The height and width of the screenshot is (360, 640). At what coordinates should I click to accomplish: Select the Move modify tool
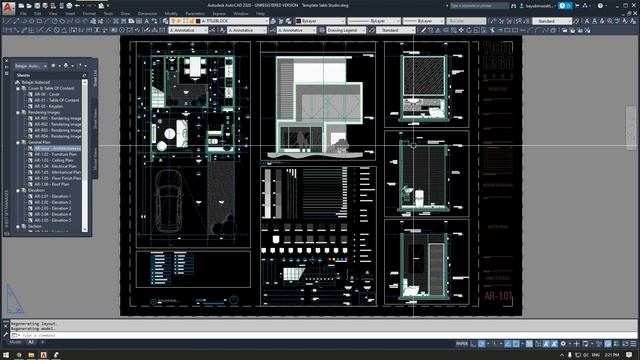[x=461, y=30]
